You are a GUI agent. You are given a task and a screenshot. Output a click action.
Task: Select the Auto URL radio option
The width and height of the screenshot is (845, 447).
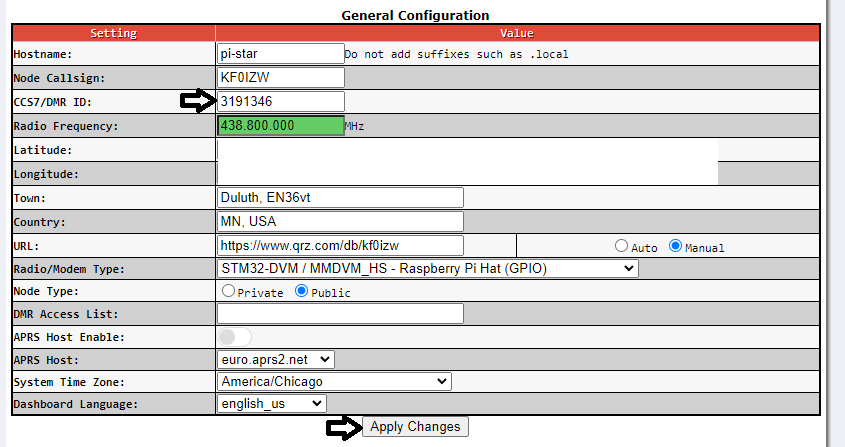622,246
